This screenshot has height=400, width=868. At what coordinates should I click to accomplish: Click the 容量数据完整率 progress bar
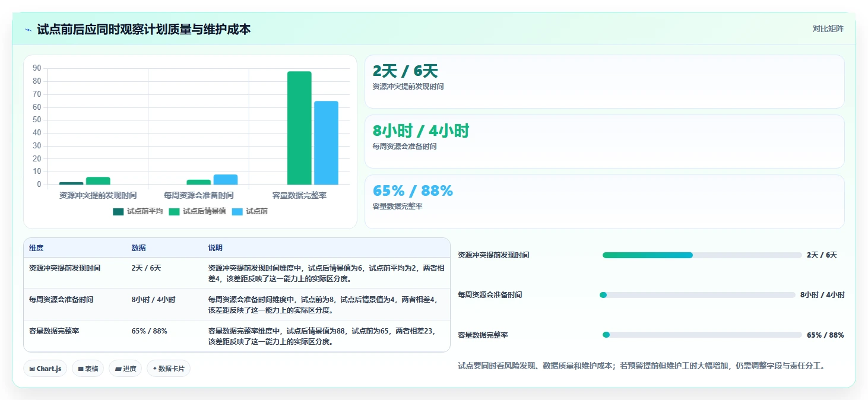tap(702, 335)
